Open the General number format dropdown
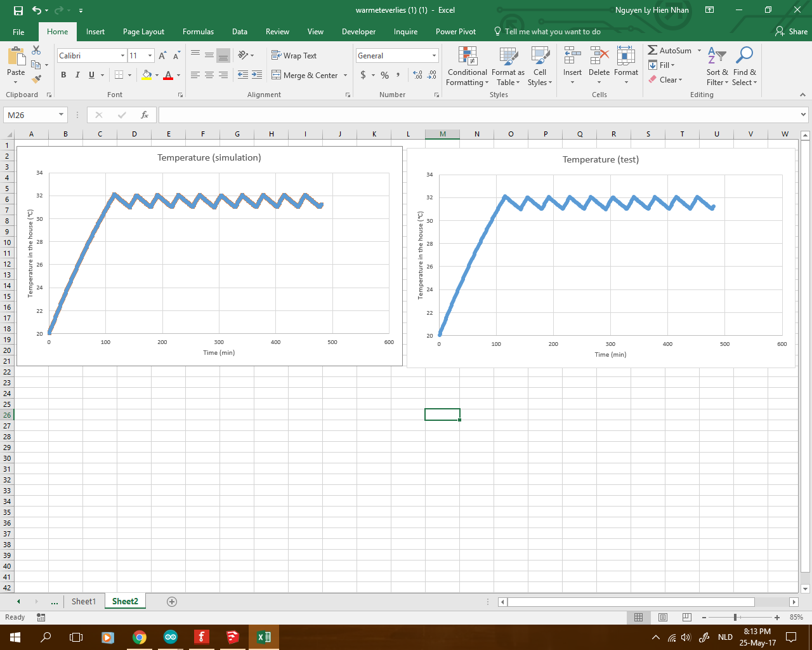The width and height of the screenshot is (812, 650). pyautogui.click(x=434, y=56)
